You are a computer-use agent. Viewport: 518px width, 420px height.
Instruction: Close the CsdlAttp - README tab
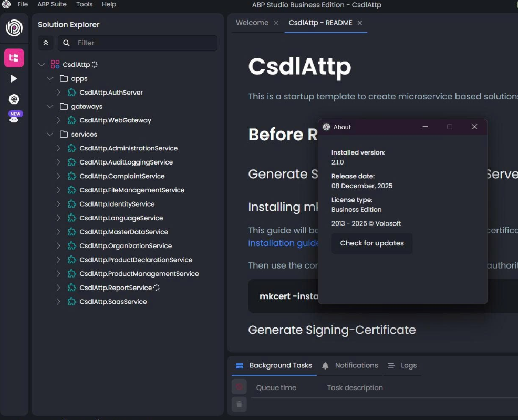pos(360,23)
